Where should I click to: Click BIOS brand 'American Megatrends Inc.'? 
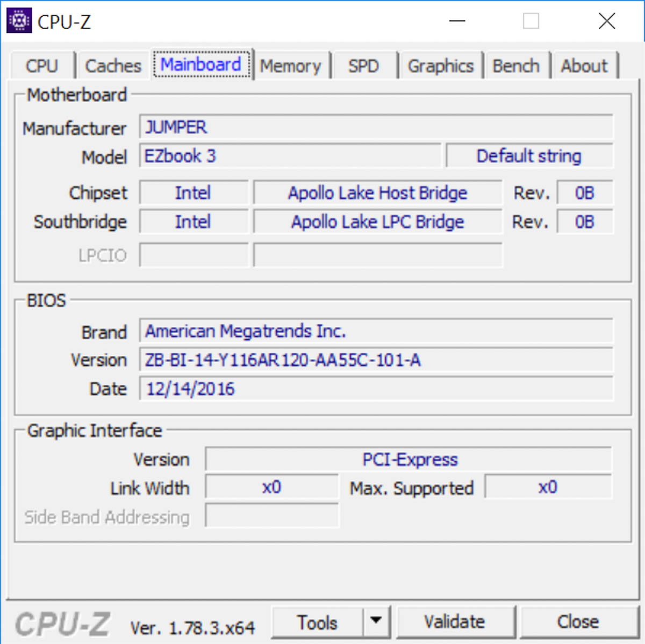[376, 331]
